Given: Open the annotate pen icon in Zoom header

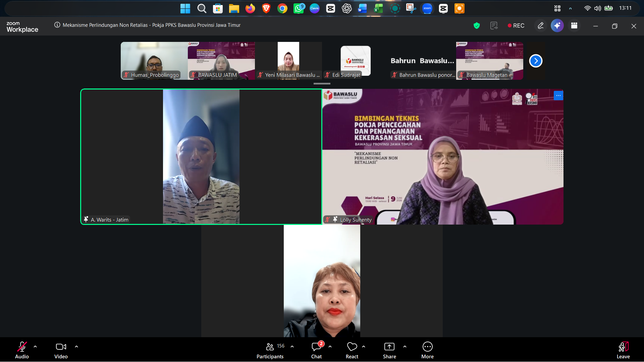Looking at the screenshot, I should [x=540, y=25].
